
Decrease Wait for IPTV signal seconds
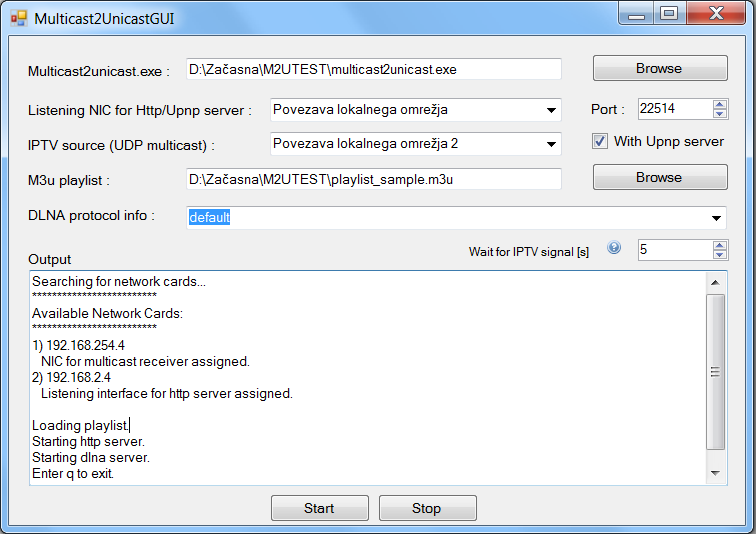(x=719, y=254)
